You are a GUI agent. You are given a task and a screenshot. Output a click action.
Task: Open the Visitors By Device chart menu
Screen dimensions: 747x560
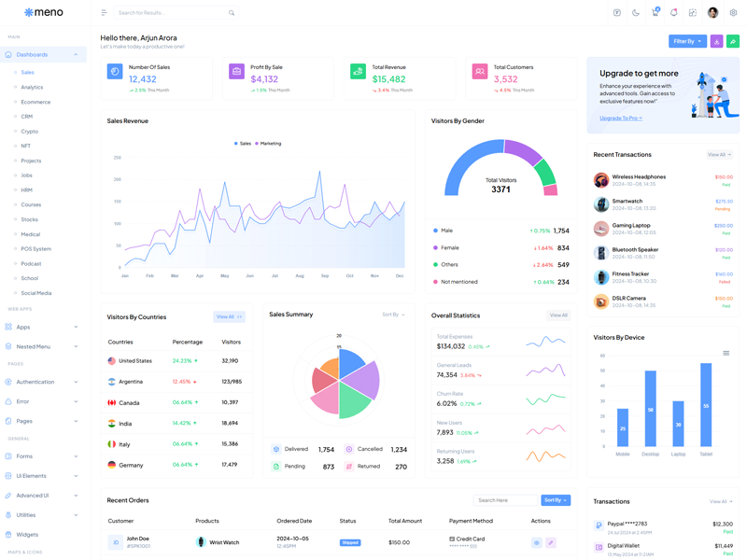pos(726,354)
